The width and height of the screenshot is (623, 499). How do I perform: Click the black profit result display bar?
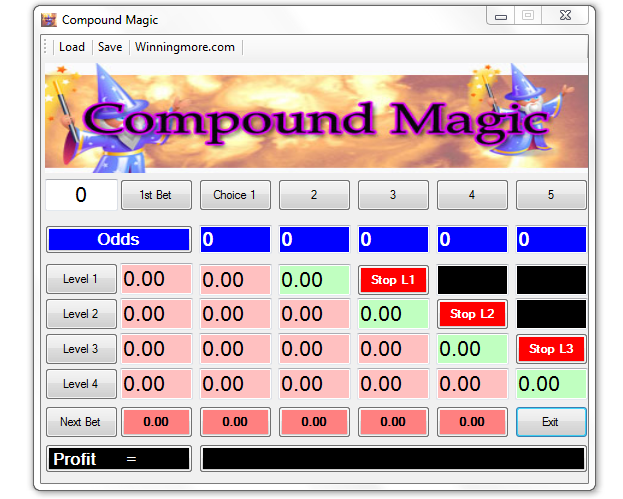point(393,459)
